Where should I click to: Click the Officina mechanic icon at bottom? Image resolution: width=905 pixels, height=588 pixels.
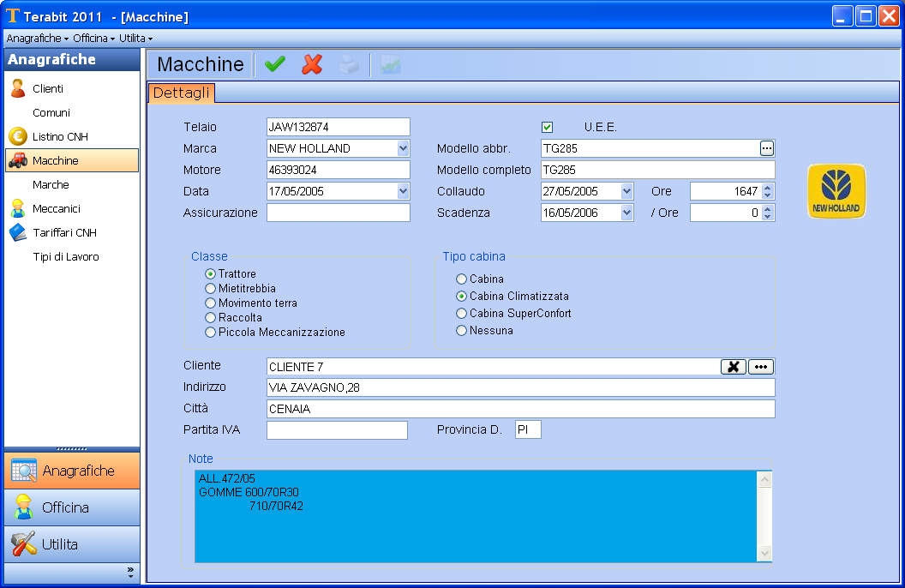pyautogui.click(x=24, y=507)
